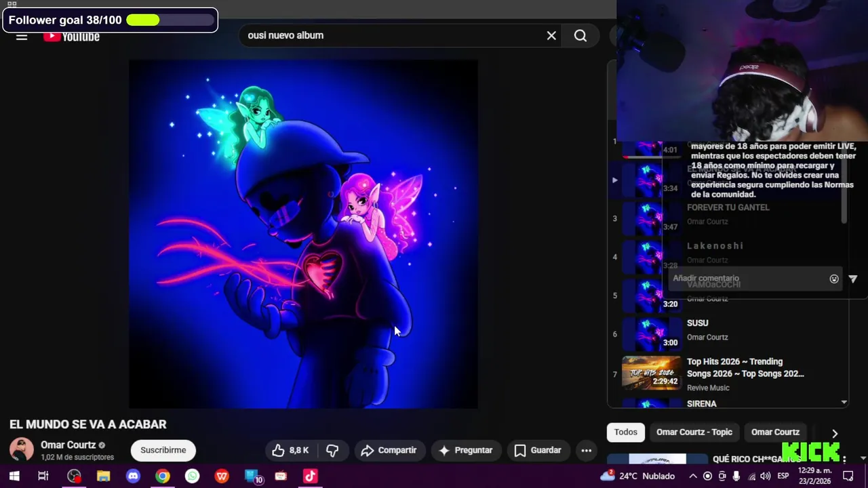Open Task View on the taskbar

(43, 476)
